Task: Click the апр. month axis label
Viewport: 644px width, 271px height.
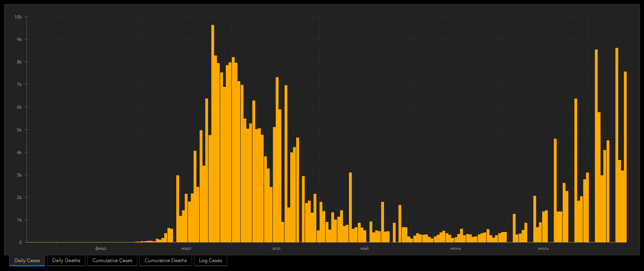Action: 277,248
